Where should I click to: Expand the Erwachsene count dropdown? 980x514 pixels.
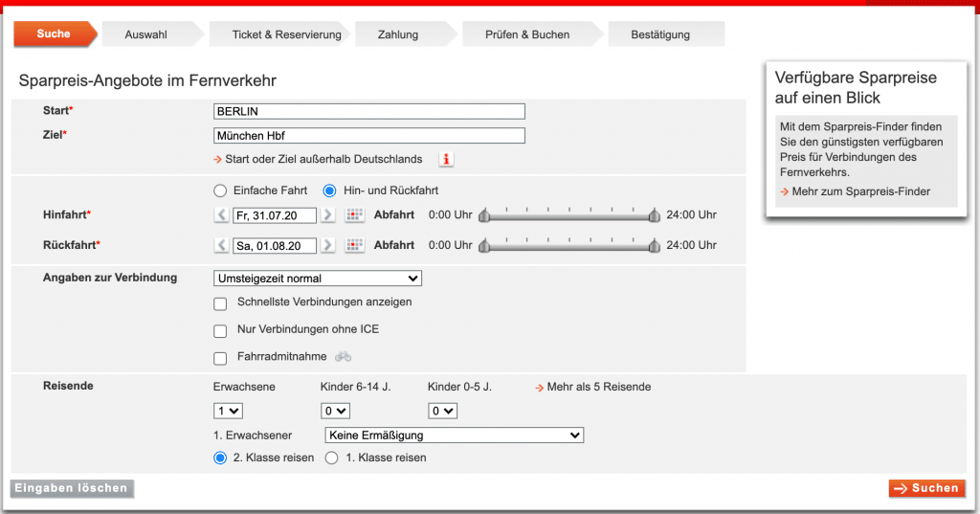coord(228,411)
